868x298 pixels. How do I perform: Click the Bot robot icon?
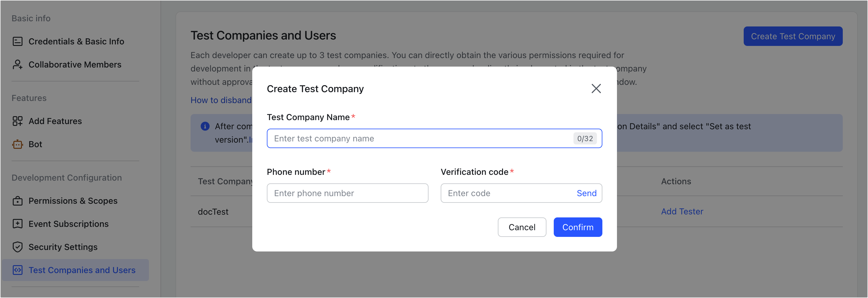(x=18, y=144)
